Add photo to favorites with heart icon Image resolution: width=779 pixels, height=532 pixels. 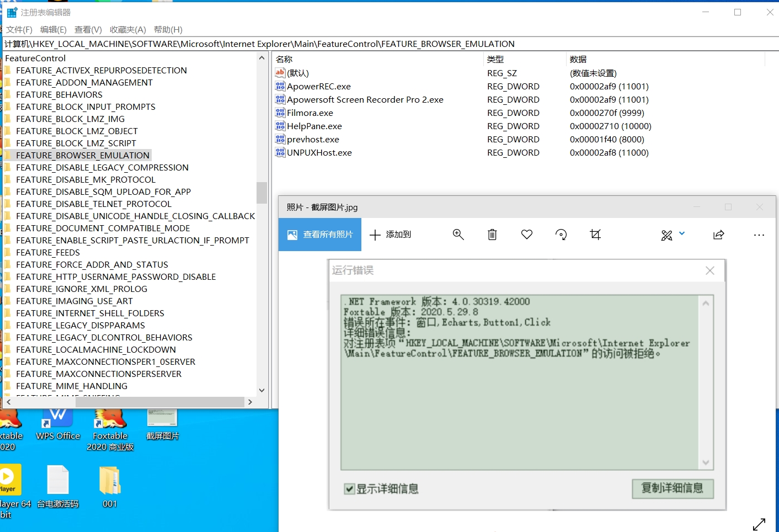[527, 235]
